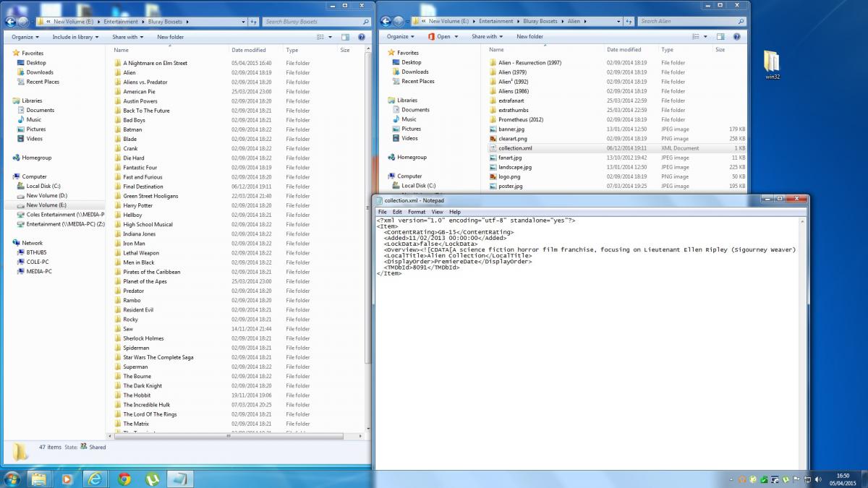Open the Edit menu in Notepad
The image size is (868, 488).
click(397, 212)
